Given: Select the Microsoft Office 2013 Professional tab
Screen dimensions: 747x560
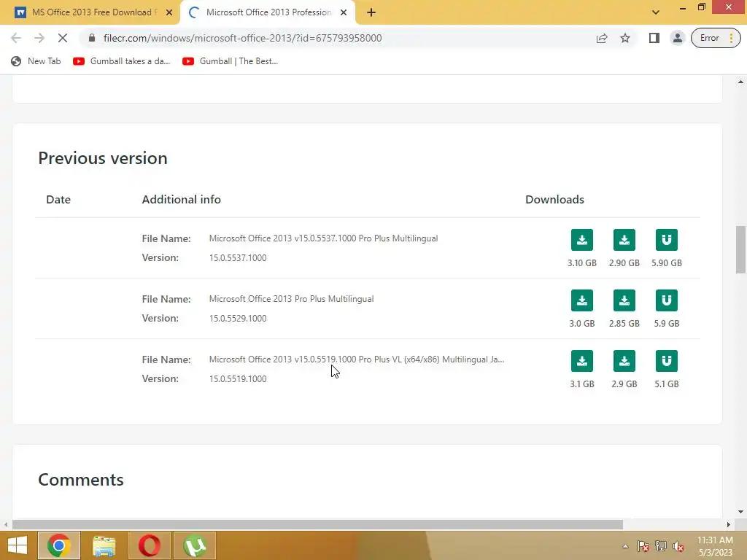Looking at the screenshot, I should (268, 12).
